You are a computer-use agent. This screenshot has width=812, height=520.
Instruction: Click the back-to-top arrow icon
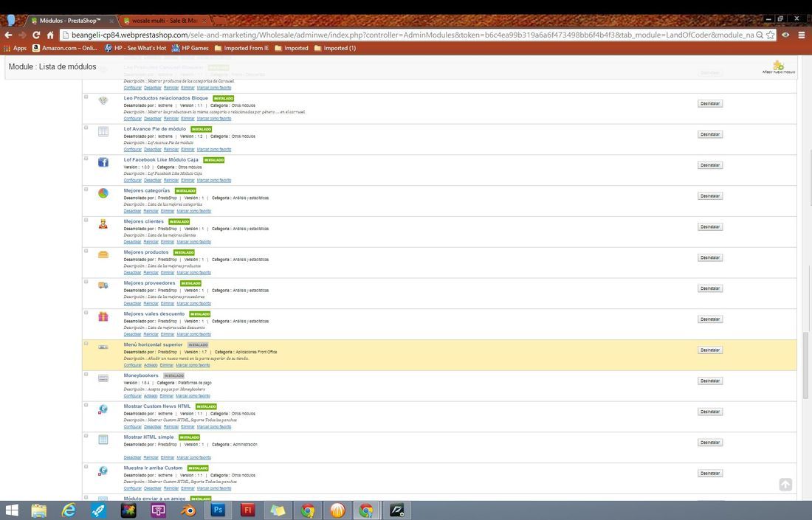(785, 485)
